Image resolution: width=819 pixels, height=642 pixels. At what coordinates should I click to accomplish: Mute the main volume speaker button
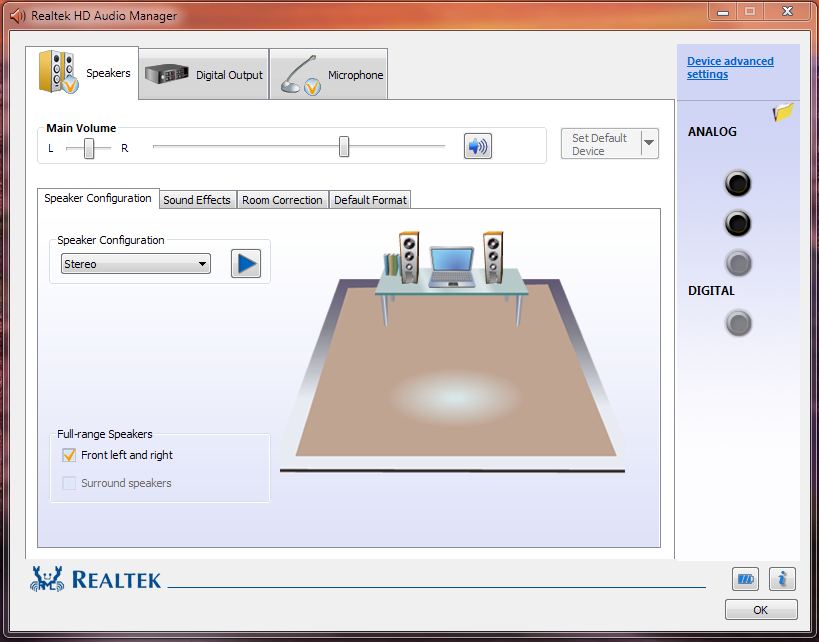[477, 146]
